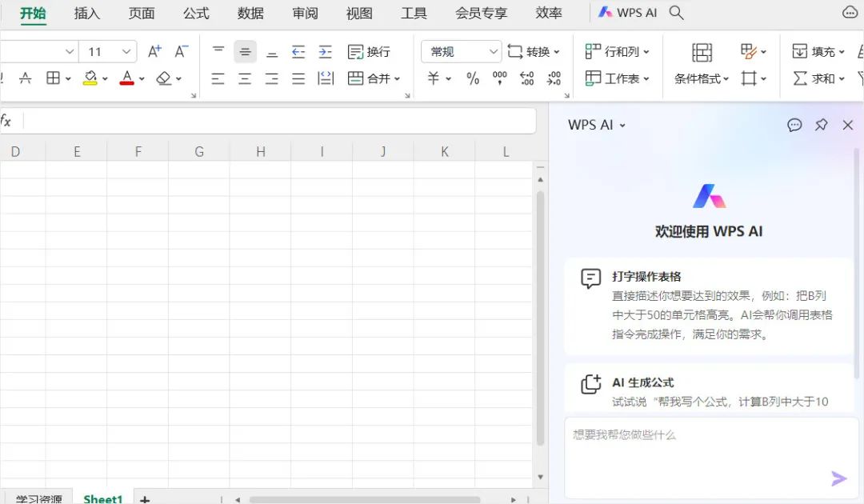This screenshot has width=864, height=504.
Task: Justify text across cell
Action: click(x=298, y=78)
